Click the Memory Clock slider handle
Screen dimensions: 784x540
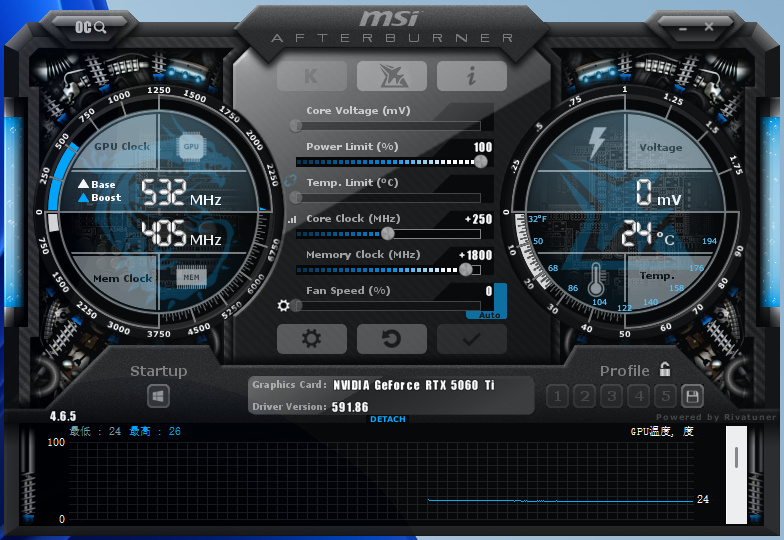pos(466,270)
